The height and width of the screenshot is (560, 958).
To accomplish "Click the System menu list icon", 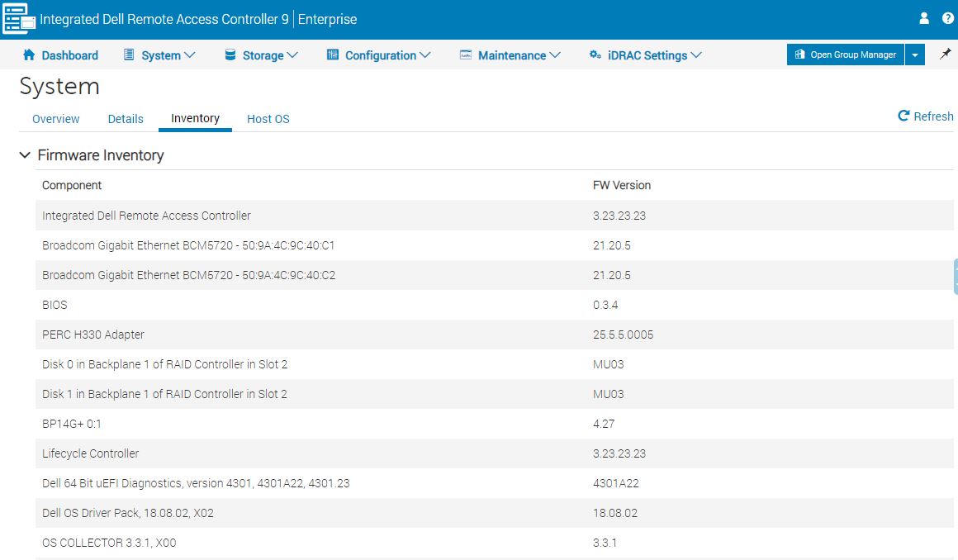I will pyautogui.click(x=129, y=55).
